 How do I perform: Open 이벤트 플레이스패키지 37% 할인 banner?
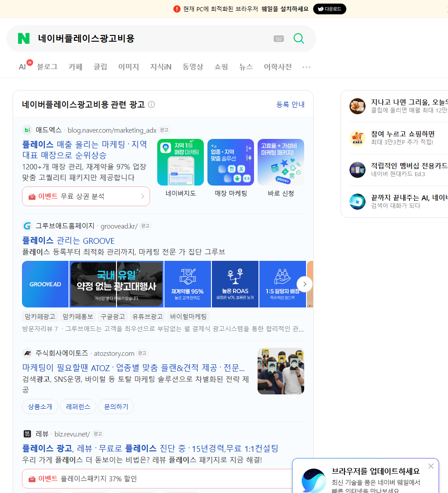click(x=157, y=479)
